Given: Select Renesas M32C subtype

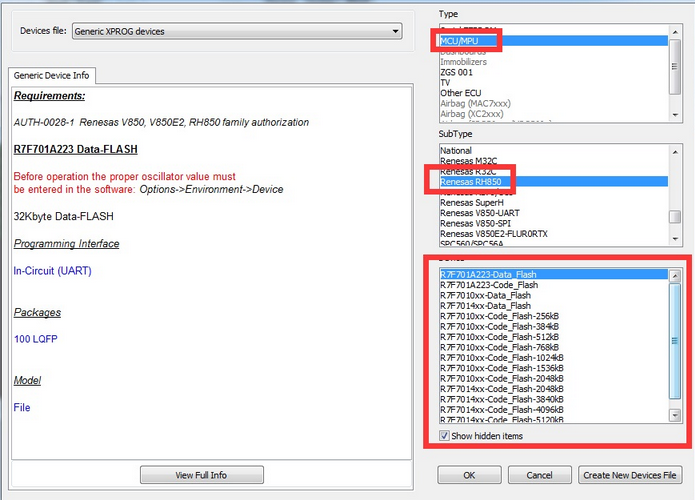Looking at the screenshot, I should pyautogui.click(x=554, y=161).
